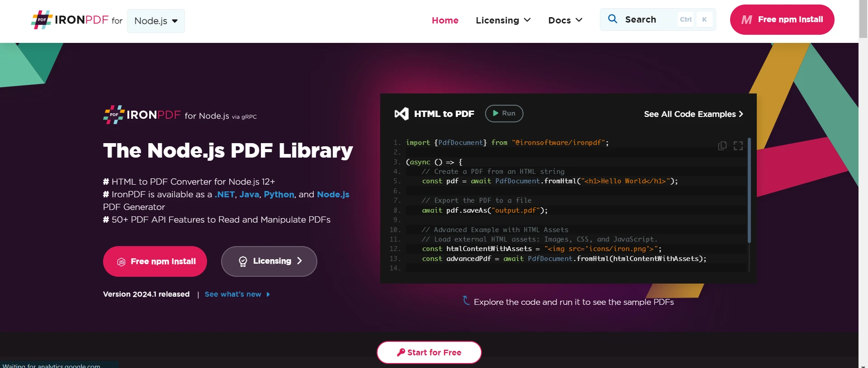The height and width of the screenshot is (368, 868).
Task: Click the 'Version 2024.1 released' text
Action: (146, 294)
